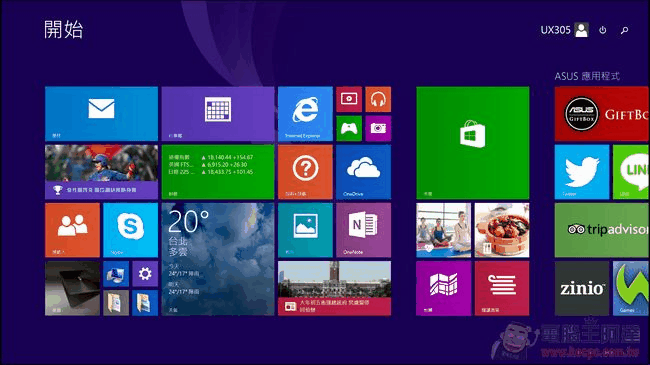Click the ASUS 應用程式 group heading
The height and width of the screenshot is (365, 650).
pyautogui.click(x=587, y=76)
